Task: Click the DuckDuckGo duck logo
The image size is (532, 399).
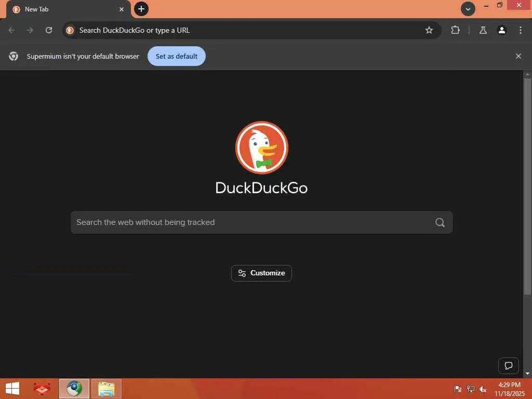Action: [262, 148]
